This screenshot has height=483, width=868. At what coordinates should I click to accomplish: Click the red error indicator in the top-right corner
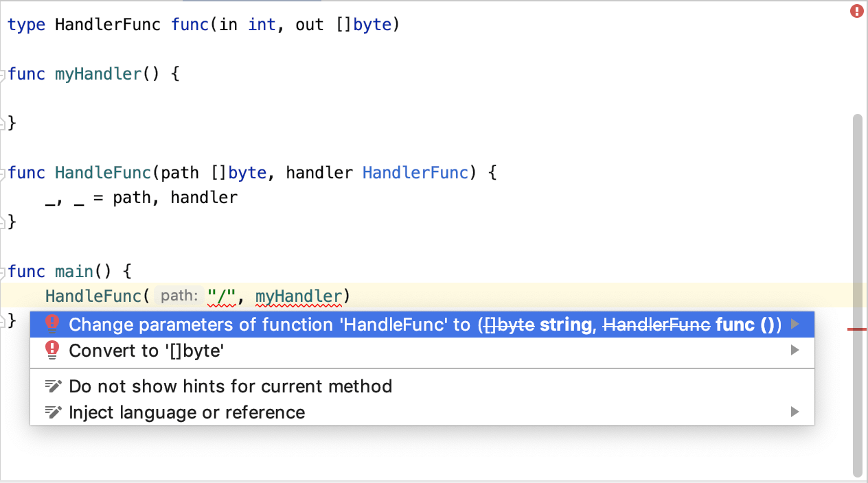tap(856, 11)
